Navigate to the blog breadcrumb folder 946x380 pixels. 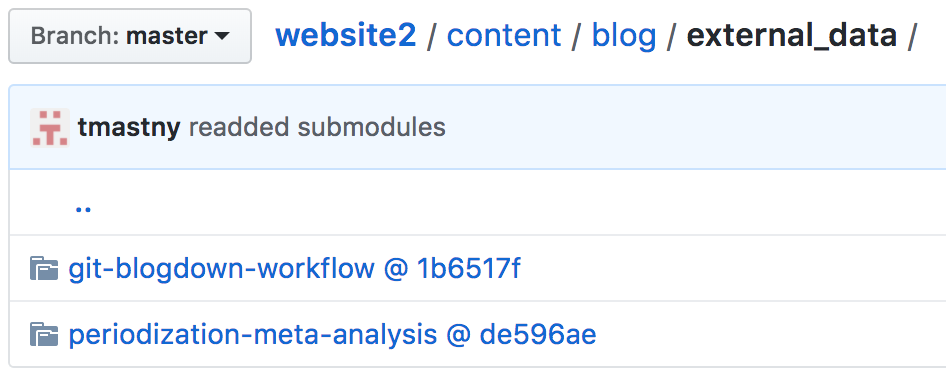[x=624, y=36]
